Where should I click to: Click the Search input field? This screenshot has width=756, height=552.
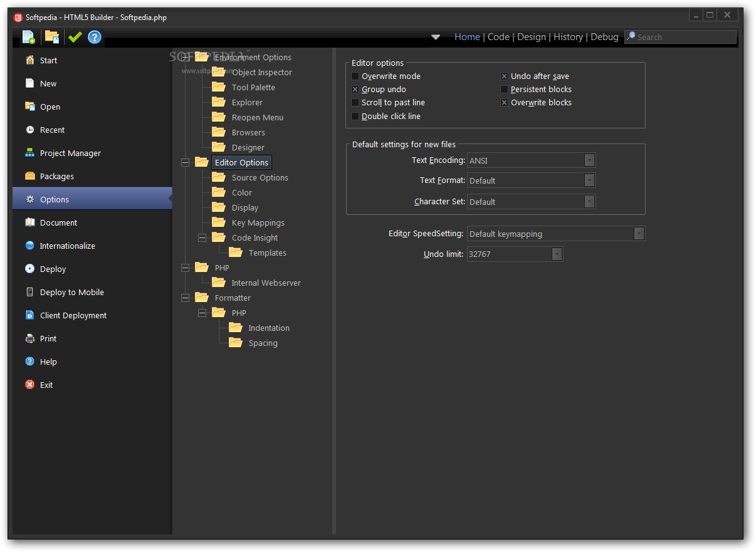click(680, 37)
